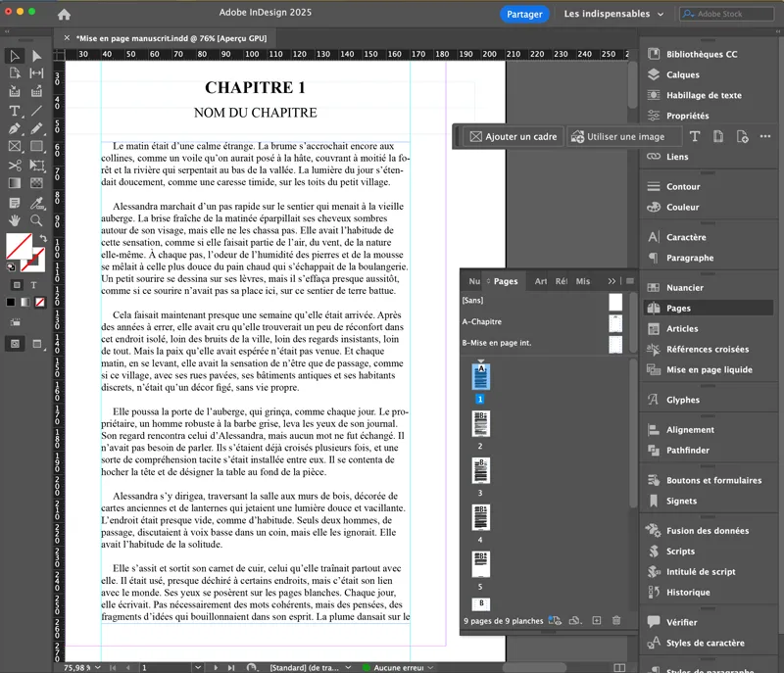Screen dimensions: 784x673
Task: Toggle normal screen mode at toolbar bottom
Action: coord(14,345)
